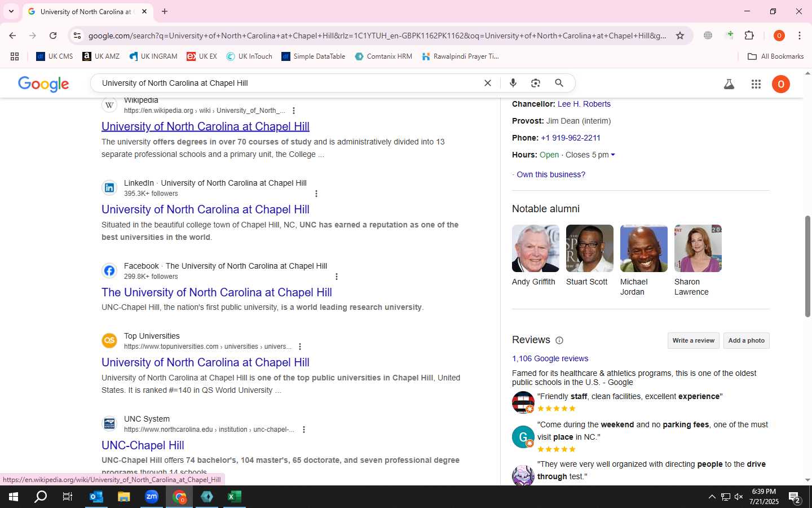Open UK CMS bookmark
The height and width of the screenshot is (508, 812).
click(x=55, y=56)
